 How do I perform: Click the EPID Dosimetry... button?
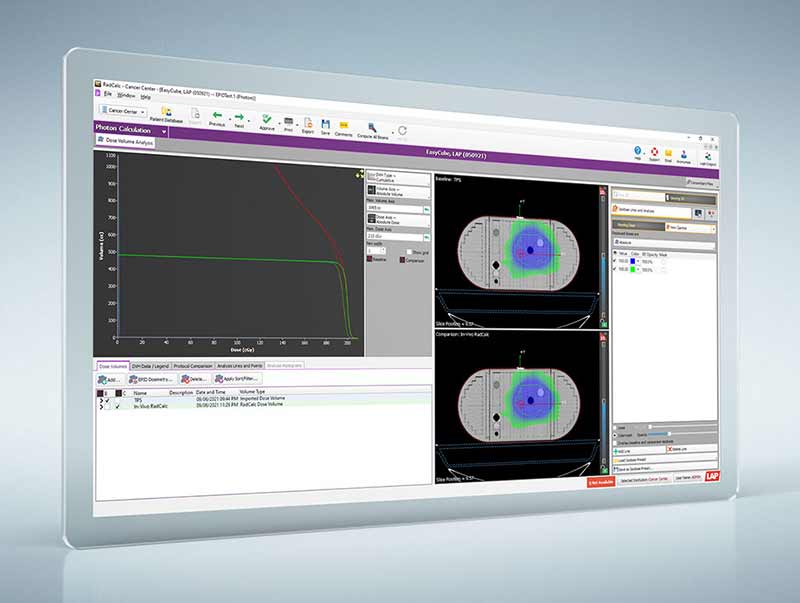pyautogui.click(x=152, y=380)
